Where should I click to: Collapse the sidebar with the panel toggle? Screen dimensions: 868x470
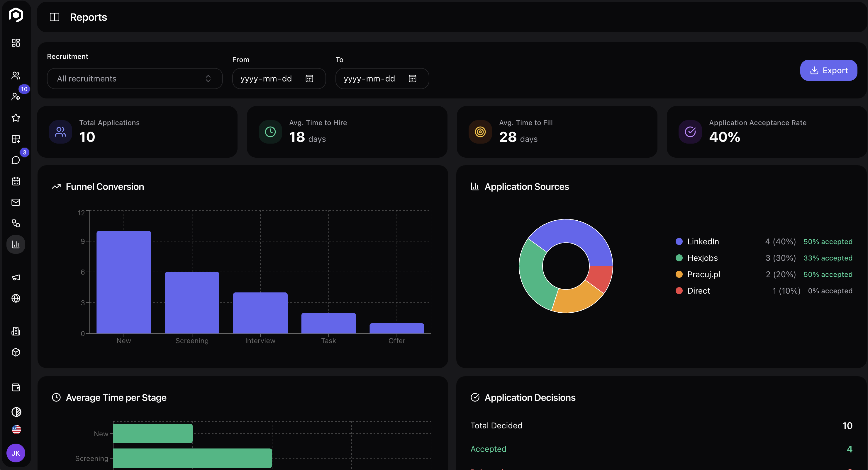54,17
